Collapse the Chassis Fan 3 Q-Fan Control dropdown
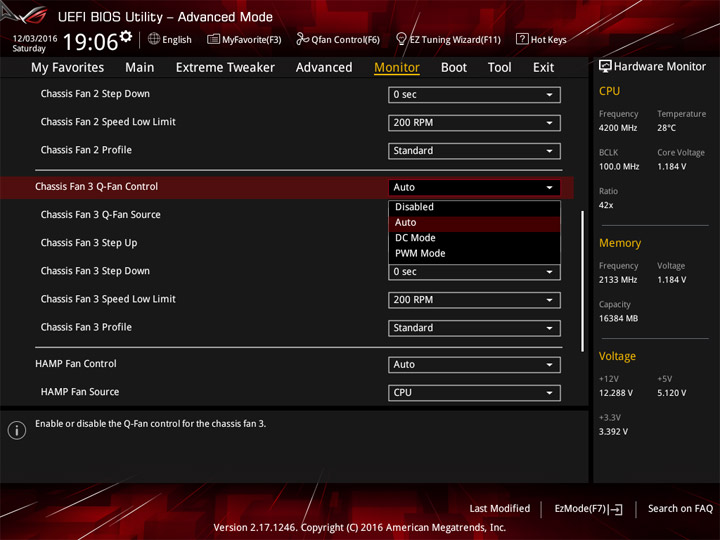 point(474,187)
